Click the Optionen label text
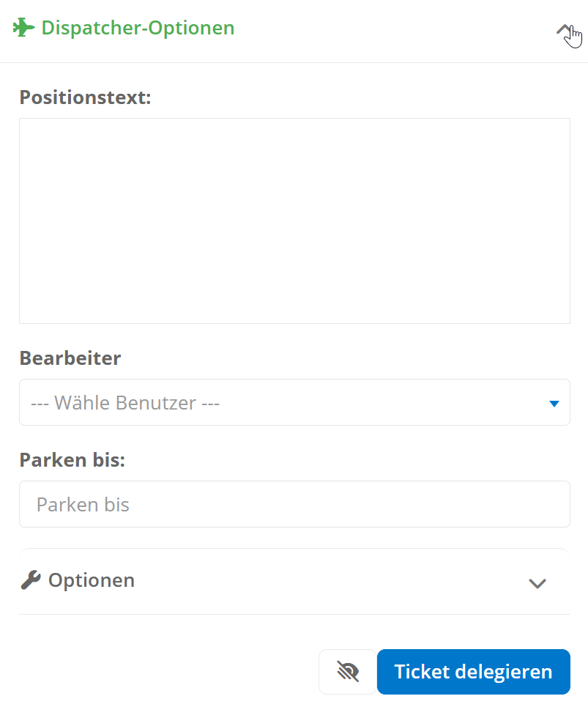 coord(92,580)
